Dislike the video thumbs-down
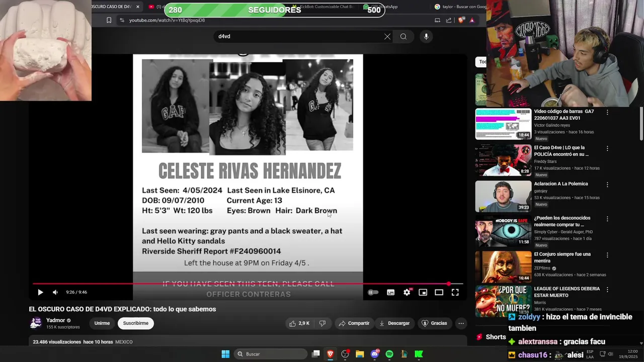 [x=323, y=323]
